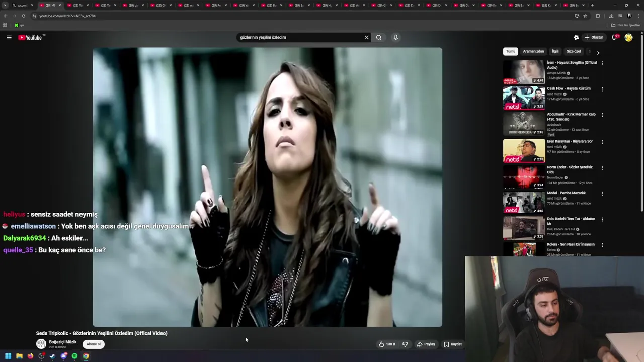Open File Explorer from taskbar

pos(19,356)
